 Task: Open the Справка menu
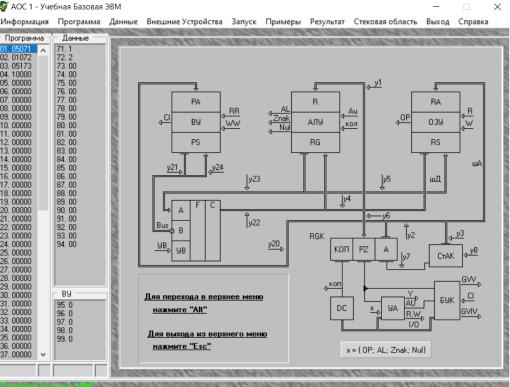coord(473,22)
